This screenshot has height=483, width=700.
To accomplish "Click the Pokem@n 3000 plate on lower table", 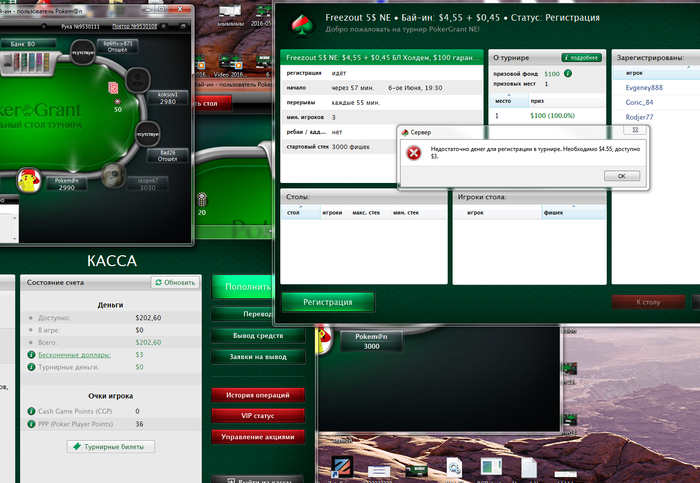I will click(x=371, y=341).
